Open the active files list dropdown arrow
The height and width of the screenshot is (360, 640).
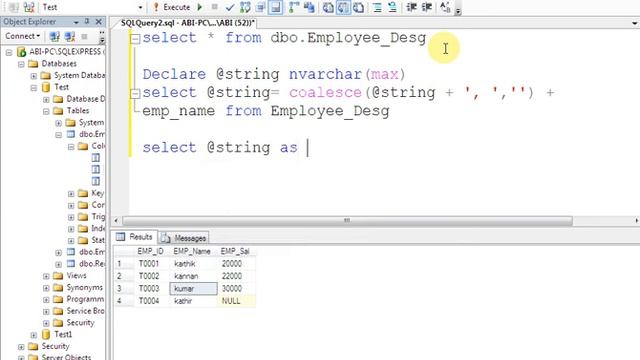pyautogui.click(x=635, y=23)
